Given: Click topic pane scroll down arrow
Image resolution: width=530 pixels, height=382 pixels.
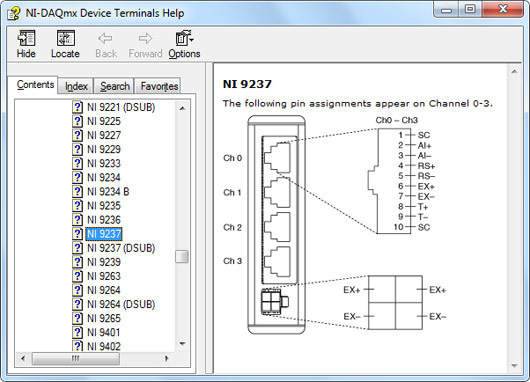Looking at the screenshot, I should tap(514, 366).
